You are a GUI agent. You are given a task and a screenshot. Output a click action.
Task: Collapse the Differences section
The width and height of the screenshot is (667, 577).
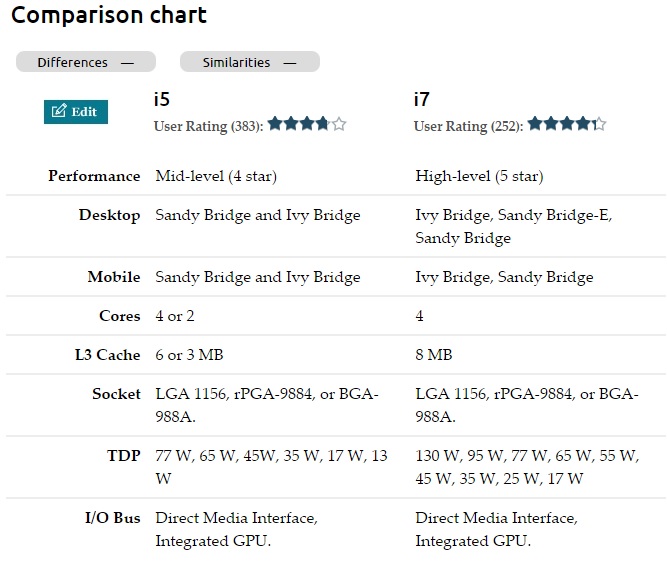pos(86,62)
